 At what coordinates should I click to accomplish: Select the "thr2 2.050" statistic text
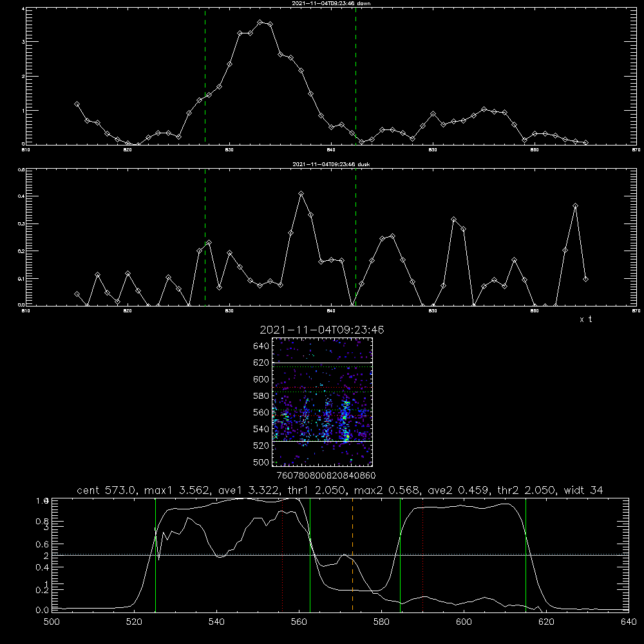(527, 490)
